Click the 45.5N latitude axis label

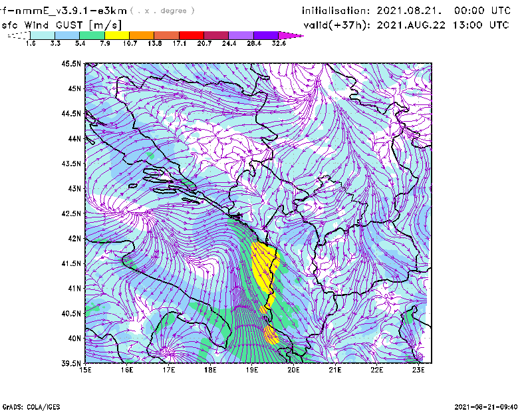[70, 64]
